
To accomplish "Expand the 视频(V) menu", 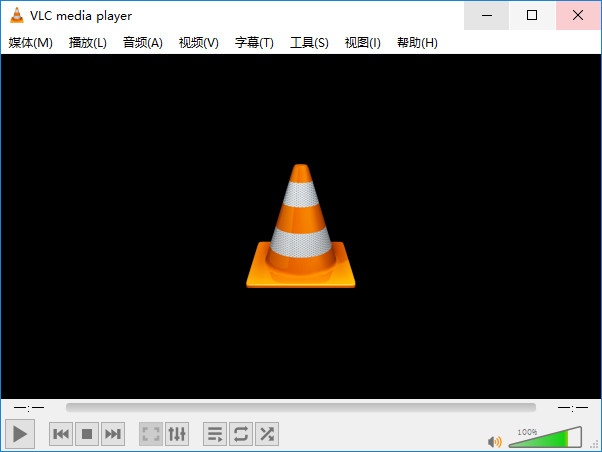I will pyautogui.click(x=198, y=43).
